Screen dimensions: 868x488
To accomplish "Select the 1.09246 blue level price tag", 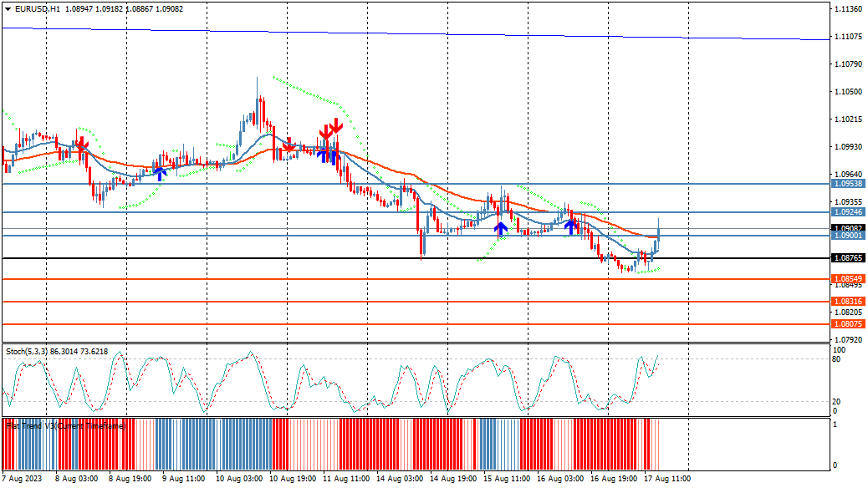I will (848, 212).
